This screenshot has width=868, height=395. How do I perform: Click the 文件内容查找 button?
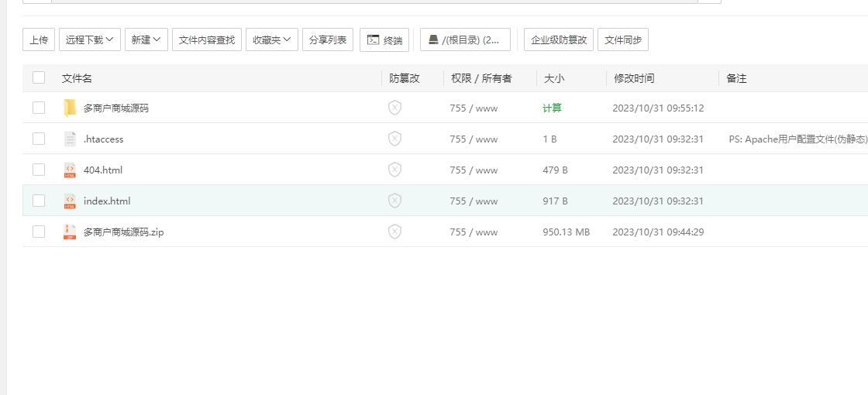coord(207,39)
